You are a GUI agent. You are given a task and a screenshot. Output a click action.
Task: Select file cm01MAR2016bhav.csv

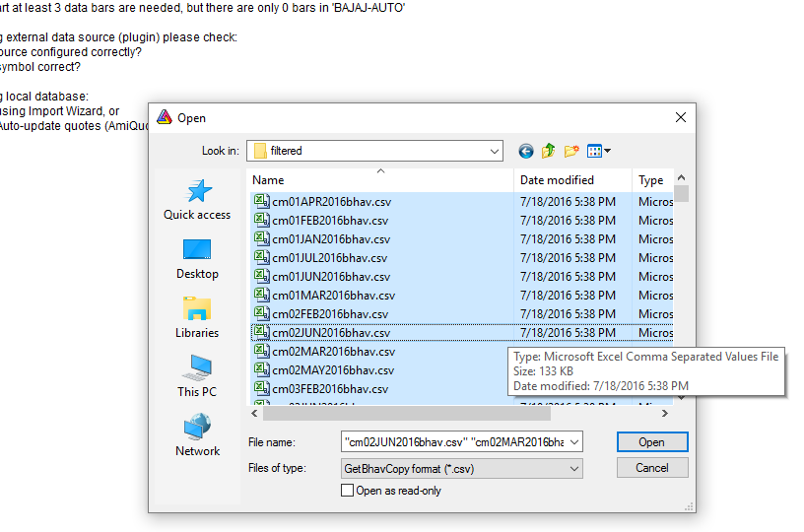[334, 296]
